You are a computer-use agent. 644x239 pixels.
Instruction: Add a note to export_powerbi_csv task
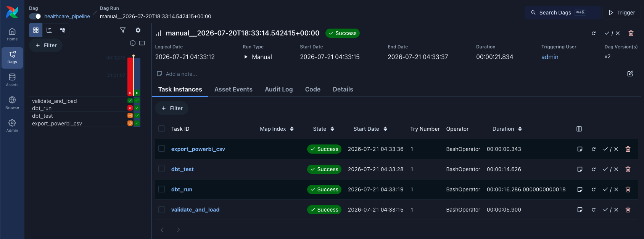[x=580, y=149]
